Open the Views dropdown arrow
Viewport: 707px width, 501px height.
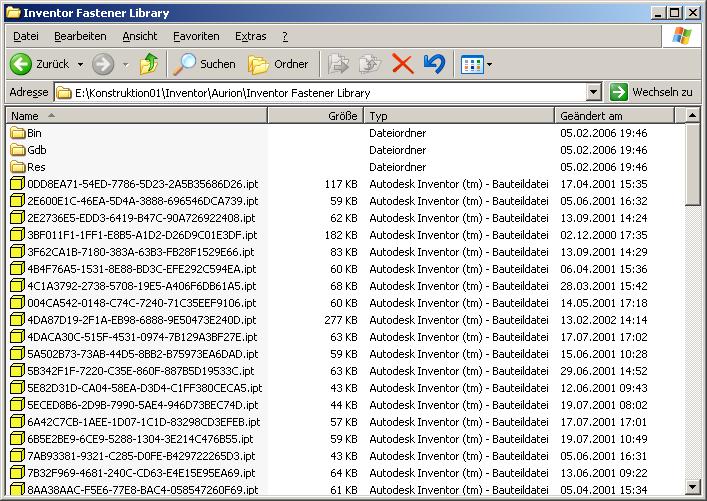pyautogui.click(x=490, y=64)
